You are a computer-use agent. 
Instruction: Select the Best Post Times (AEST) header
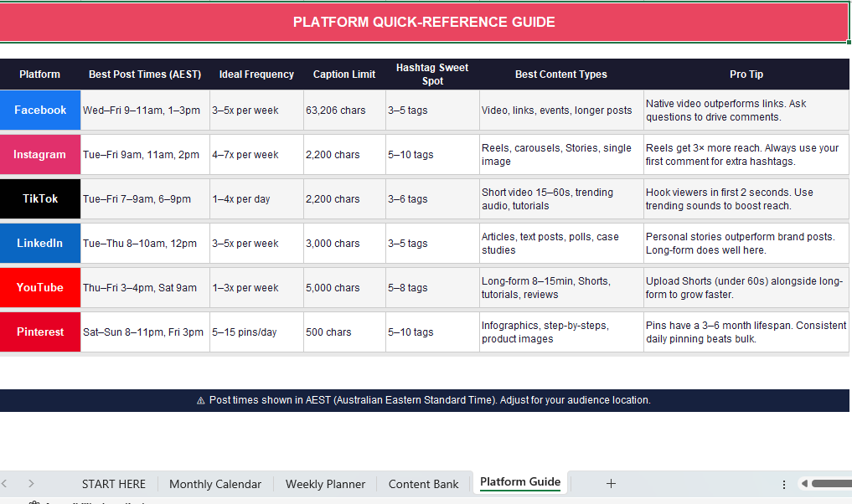click(x=145, y=75)
